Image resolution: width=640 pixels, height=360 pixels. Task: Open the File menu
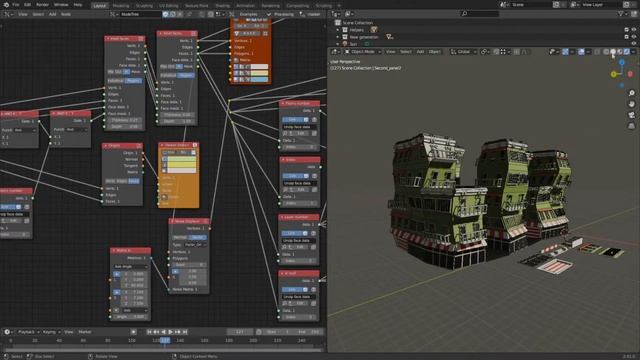click(x=16, y=5)
